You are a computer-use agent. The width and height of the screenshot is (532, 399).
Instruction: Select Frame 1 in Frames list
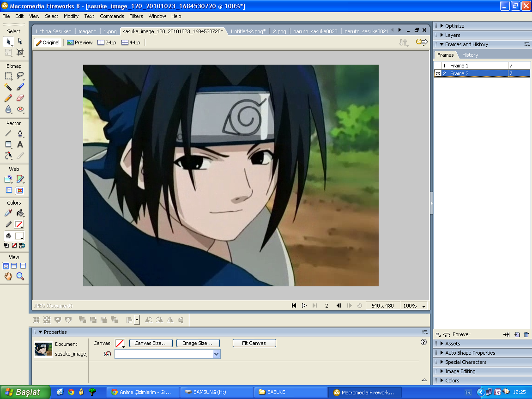pyautogui.click(x=482, y=66)
